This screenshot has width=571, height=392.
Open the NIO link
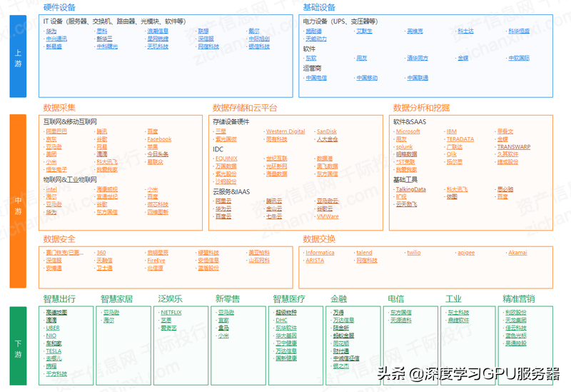point(51,335)
